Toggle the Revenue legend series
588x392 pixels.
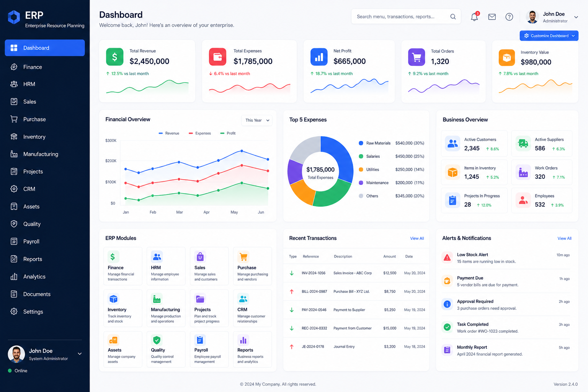pyautogui.click(x=169, y=133)
